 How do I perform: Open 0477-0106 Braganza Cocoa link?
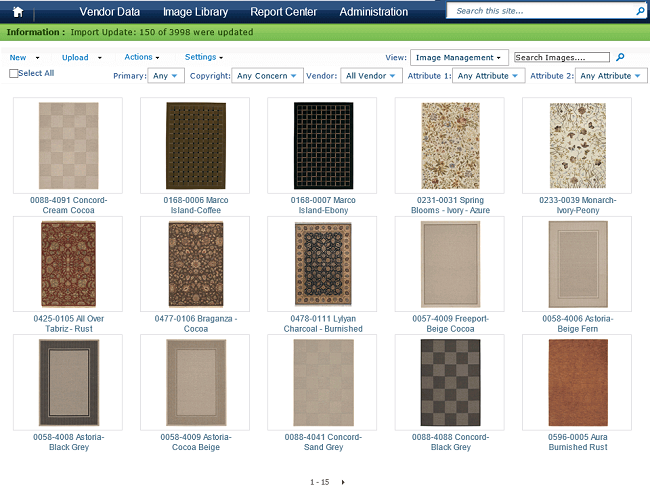pyautogui.click(x=196, y=324)
